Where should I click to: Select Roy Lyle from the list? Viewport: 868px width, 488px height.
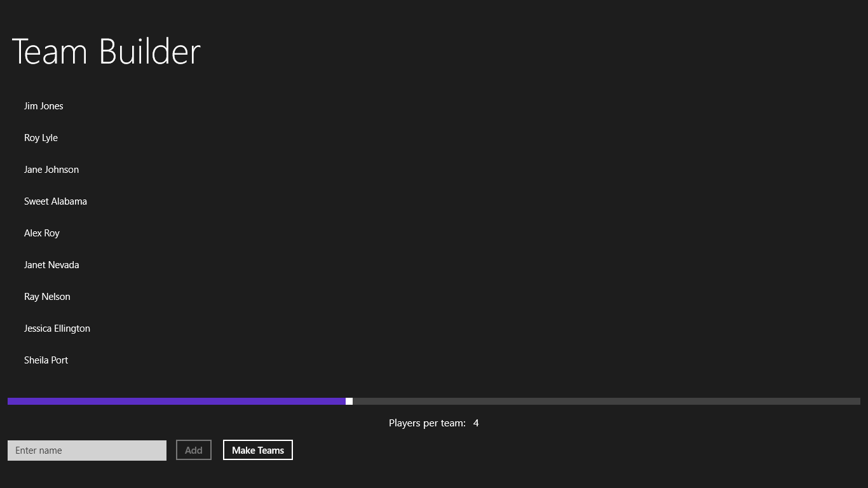(41, 138)
